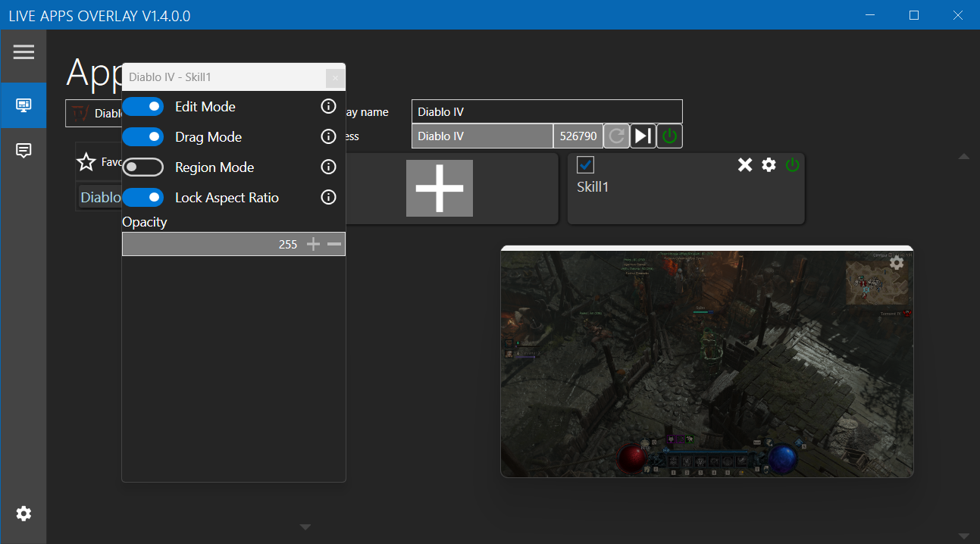Click the overlay name field Diablo IV
Image resolution: width=980 pixels, height=544 pixels.
coord(547,111)
